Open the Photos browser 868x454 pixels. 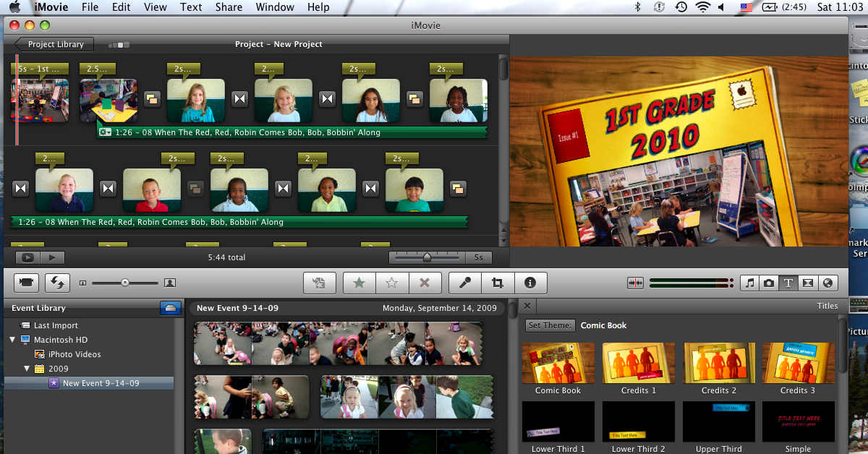[768, 283]
